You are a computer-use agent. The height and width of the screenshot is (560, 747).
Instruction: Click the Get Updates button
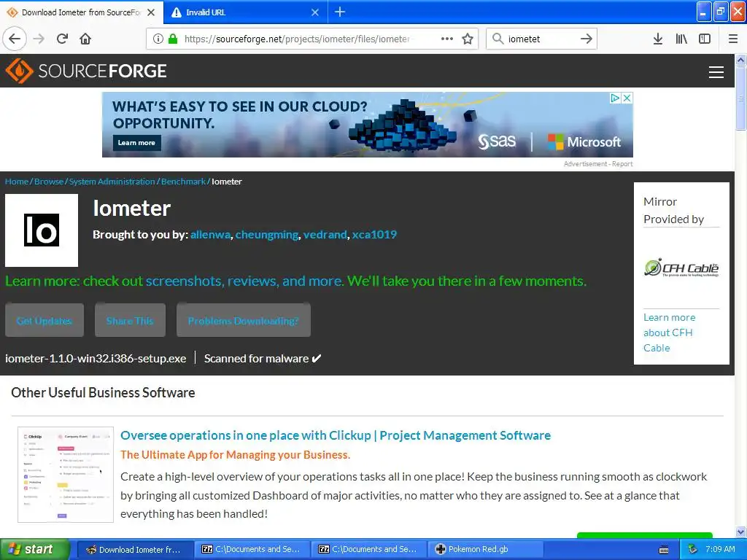(x=44, y=321)
